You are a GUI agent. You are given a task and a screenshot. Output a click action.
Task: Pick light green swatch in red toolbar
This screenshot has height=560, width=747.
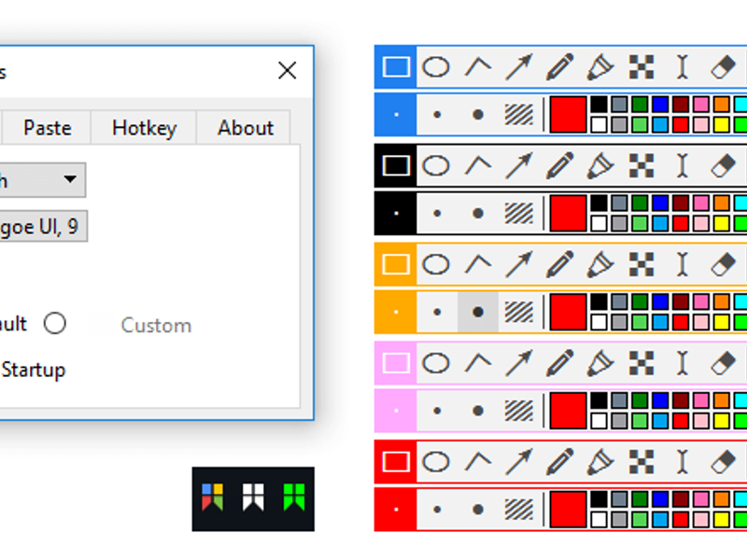[640, 520]
